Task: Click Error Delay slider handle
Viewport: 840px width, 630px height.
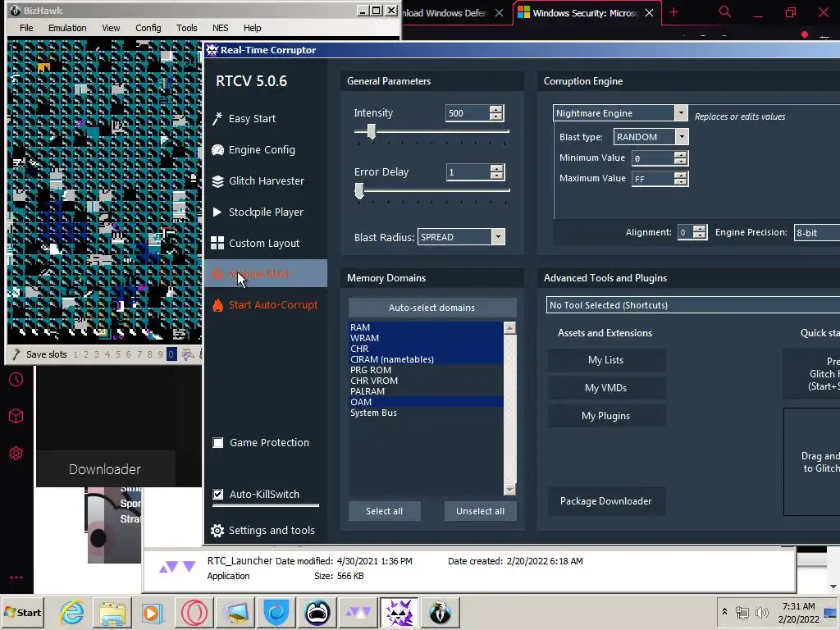Action: pos(359,190)
